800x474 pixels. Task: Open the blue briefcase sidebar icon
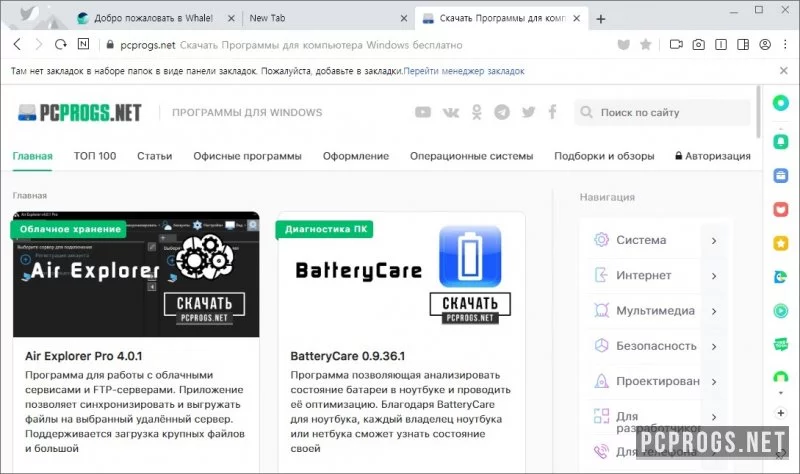click(x=781, y=176)
